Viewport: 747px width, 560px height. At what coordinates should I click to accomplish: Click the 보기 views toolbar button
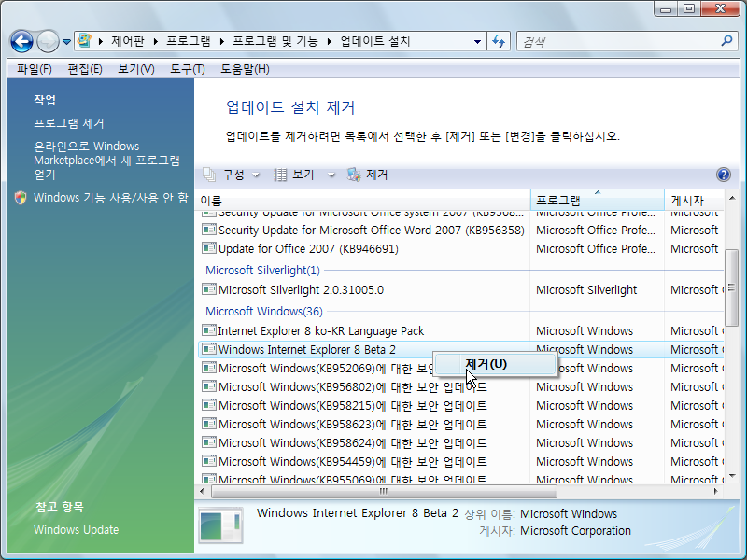click(x=294, y=175)
